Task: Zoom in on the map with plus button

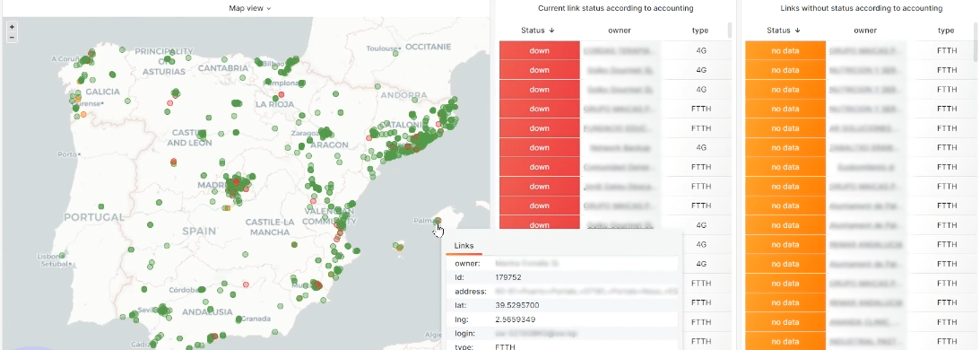Action: point(12,27)
